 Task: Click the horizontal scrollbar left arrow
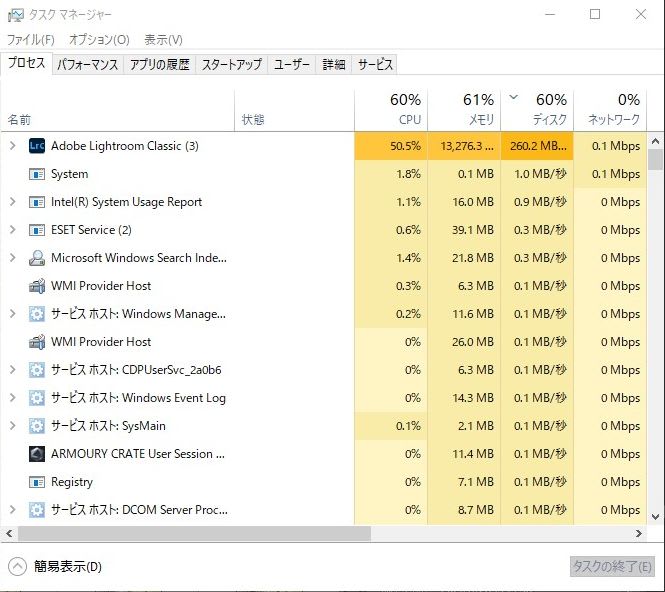(9, 533)
